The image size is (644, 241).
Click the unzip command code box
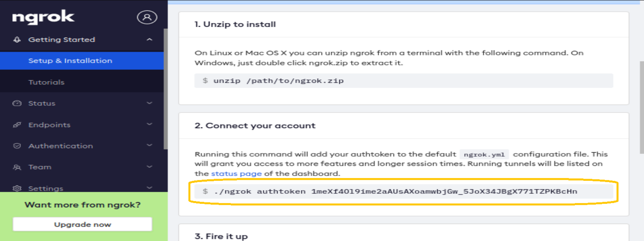pyautogui.click(x=403, y=81)
